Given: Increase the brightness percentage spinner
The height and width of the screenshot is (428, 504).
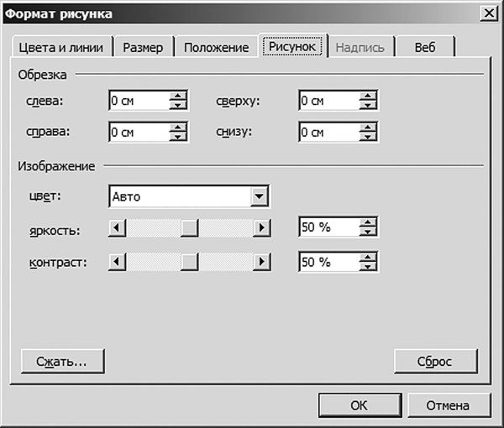Looking at the screenshot, I should coord(368,222).
